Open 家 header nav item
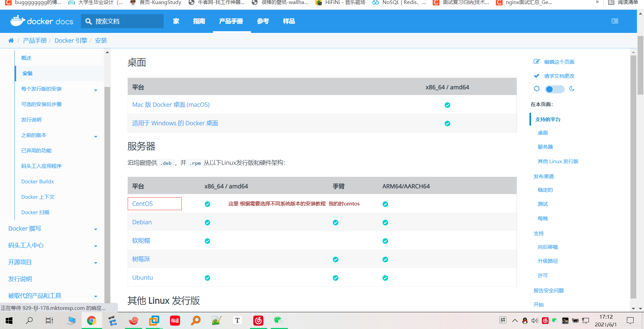 point(176,21)
